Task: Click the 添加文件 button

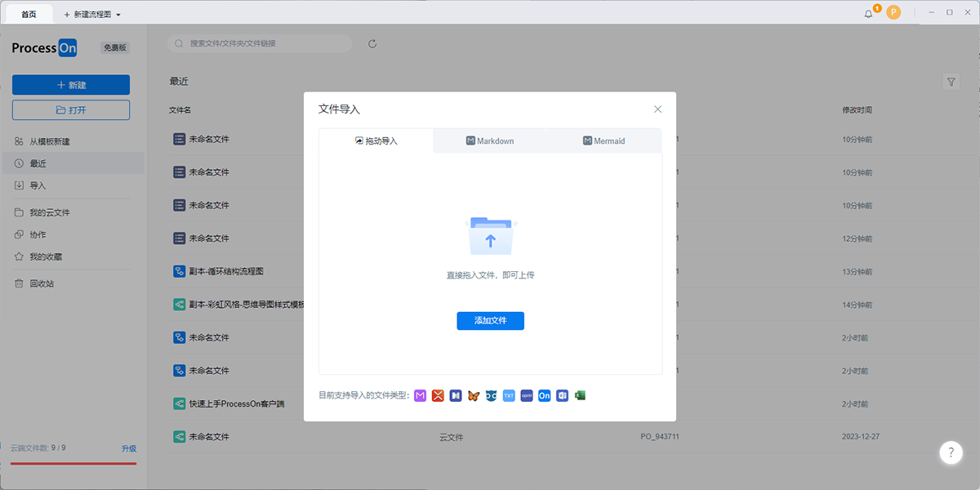Action: (x=490, y=321)
